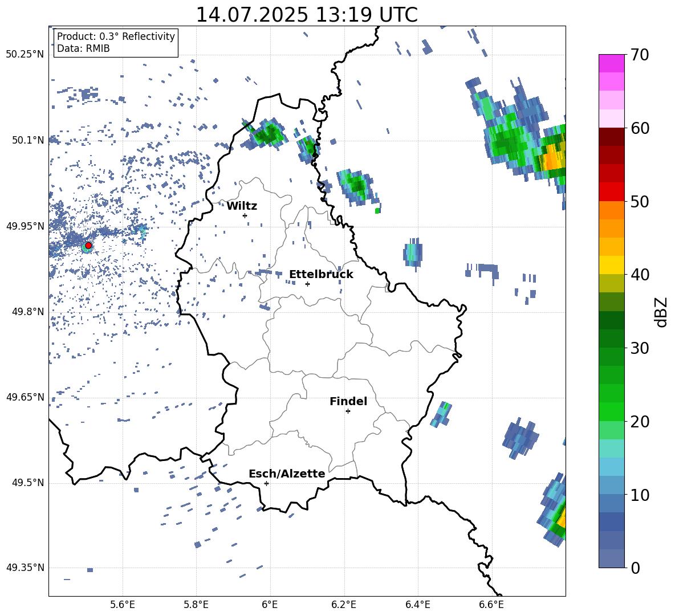Click the 6°E longitude label
The width and height of the screenshot is (675, 616).
coord(270,605)
